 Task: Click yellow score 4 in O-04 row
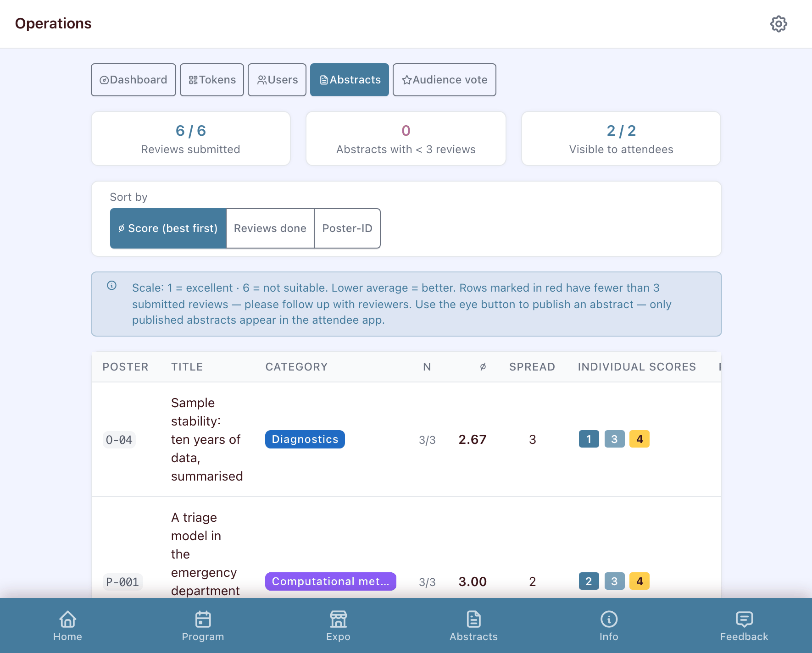[640, 439]
